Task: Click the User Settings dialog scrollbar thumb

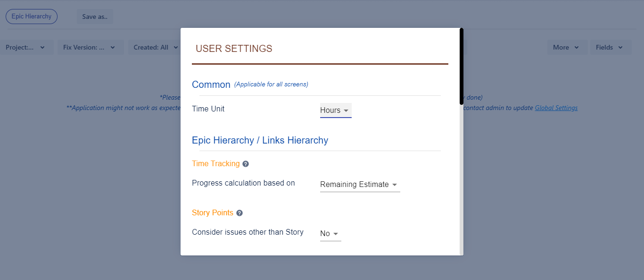Action: pyautogui.click(x=462, y=66)
